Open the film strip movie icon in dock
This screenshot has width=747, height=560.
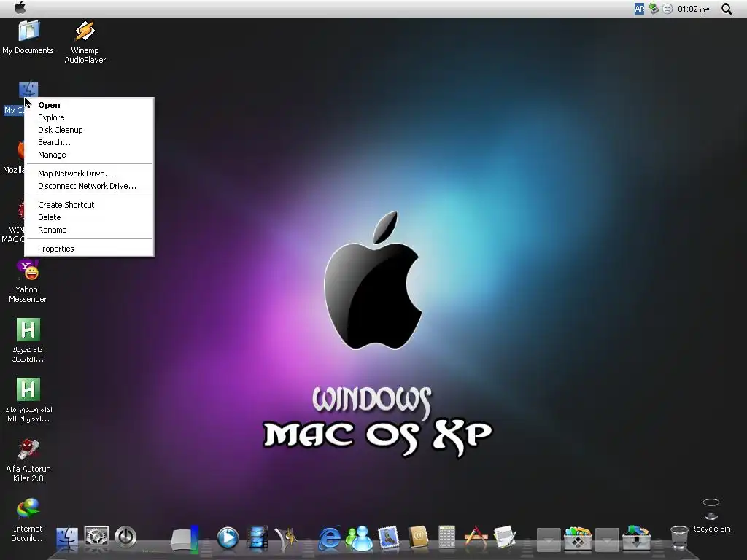258,538
